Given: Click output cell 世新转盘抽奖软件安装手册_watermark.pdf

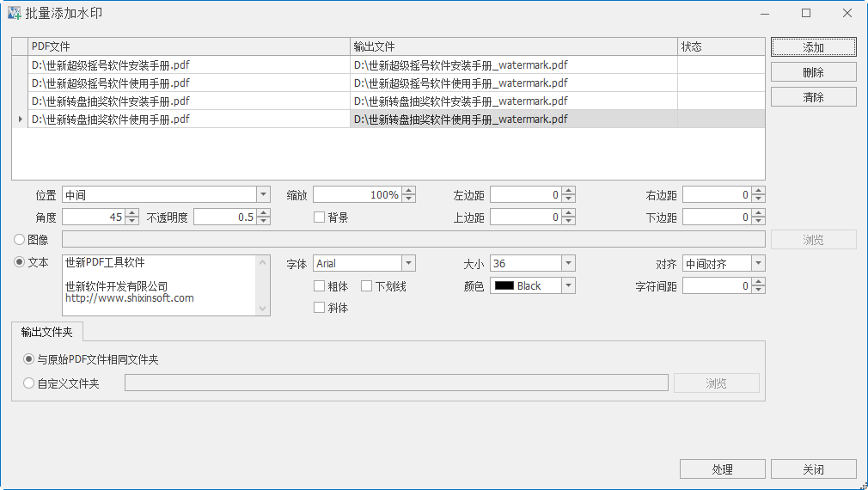Looking at the screenshot, I should pyautogui.click(x=514, y=101).
